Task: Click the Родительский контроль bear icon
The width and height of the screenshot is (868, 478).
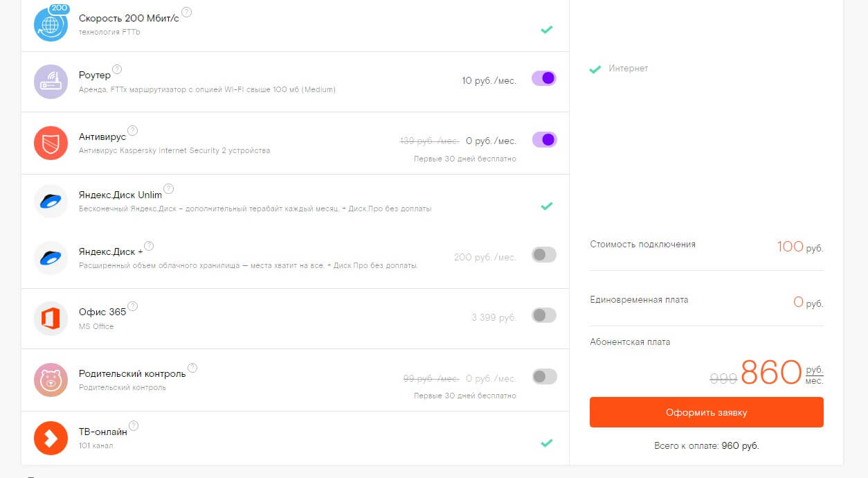Action: pos(51,380)
